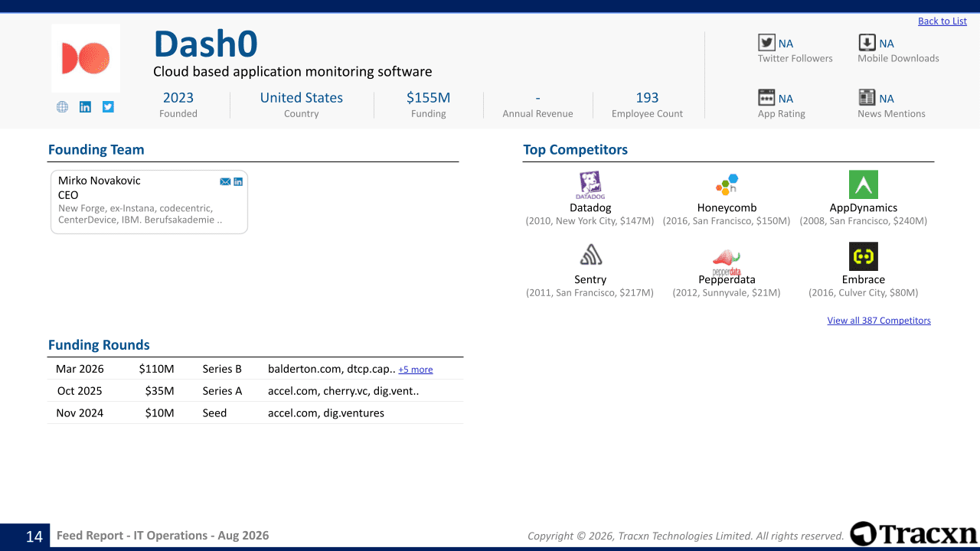Click the Dash0 company title

pos(205,44)
